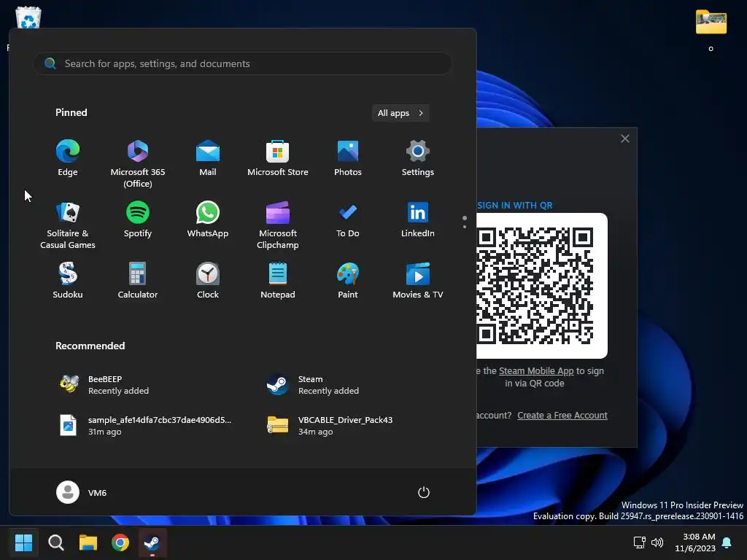Launch Notepad

(278, 281)
